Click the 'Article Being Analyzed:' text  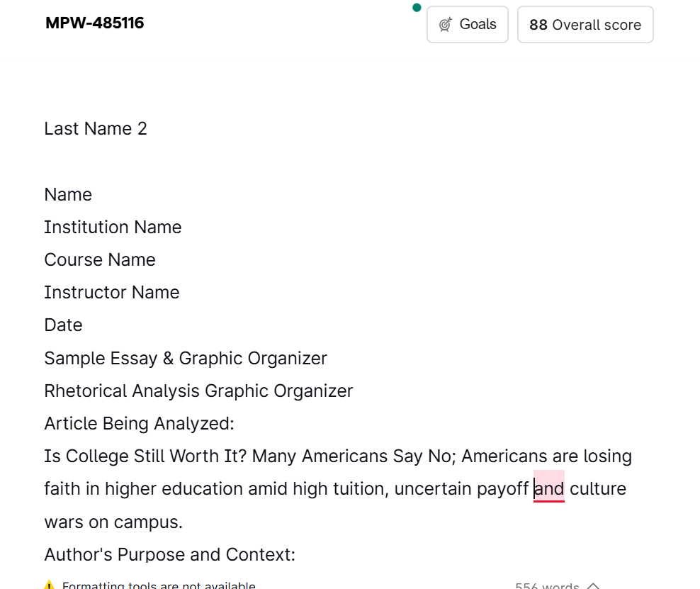[x=140, y=423]
